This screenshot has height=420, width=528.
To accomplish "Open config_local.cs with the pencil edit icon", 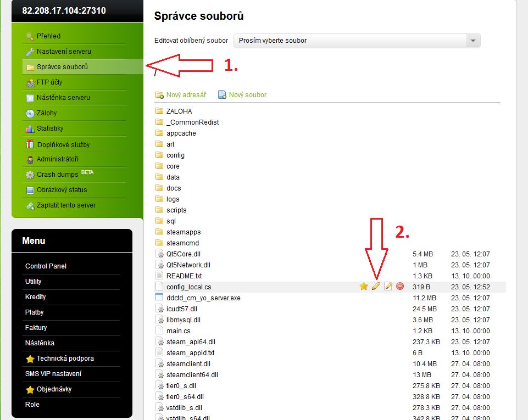I will coord(376,286).
